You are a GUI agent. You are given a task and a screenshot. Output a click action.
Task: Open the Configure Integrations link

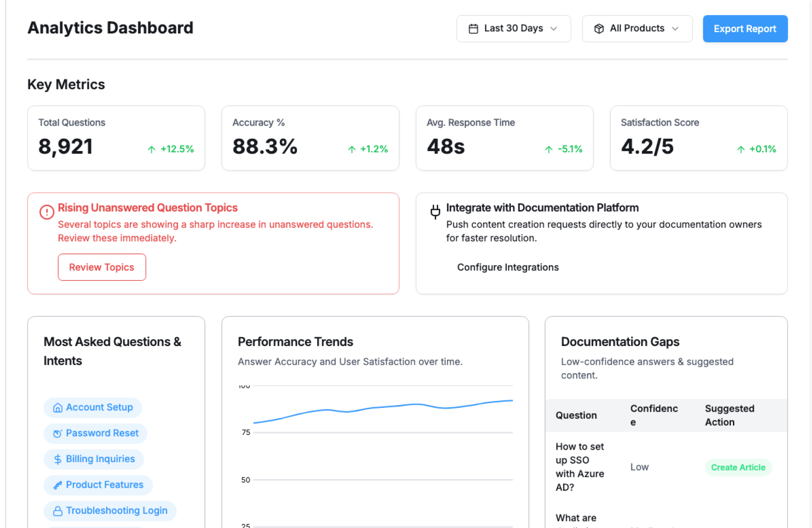(507, 267)
